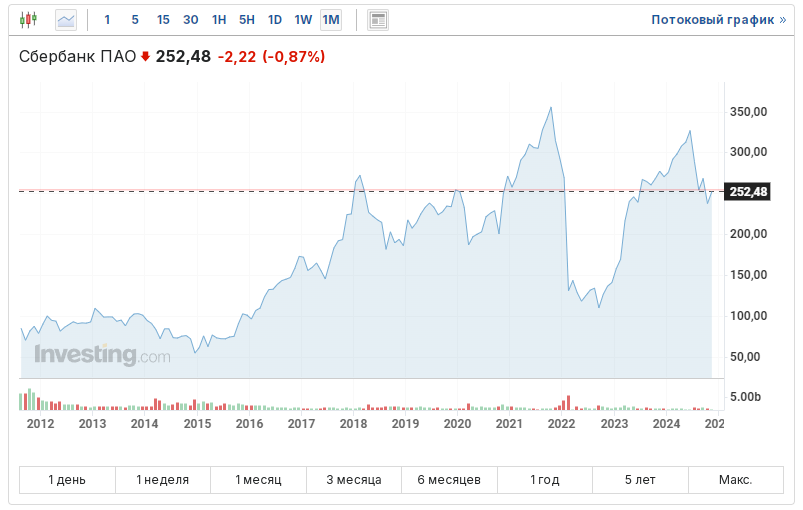The height and width of the screenshot is (510, 803).
Task: Click the Сбербанк ПАО title text
Action: (x=77, y=56)
